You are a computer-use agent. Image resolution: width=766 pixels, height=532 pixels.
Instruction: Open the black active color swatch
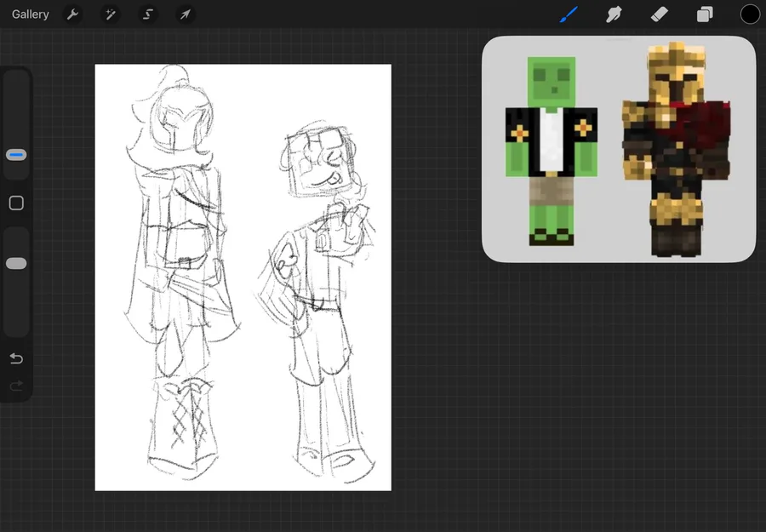point(750,14)
